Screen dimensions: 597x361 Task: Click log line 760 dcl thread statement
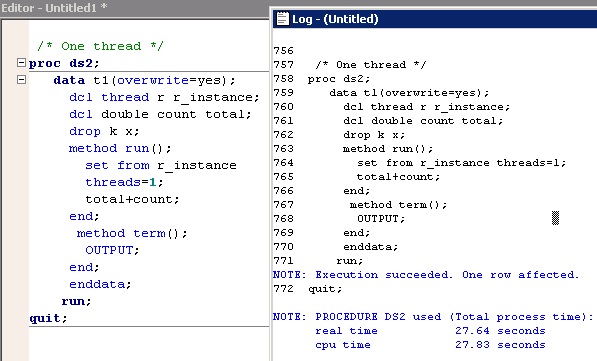pyautogui.click(x=426, y=107)
